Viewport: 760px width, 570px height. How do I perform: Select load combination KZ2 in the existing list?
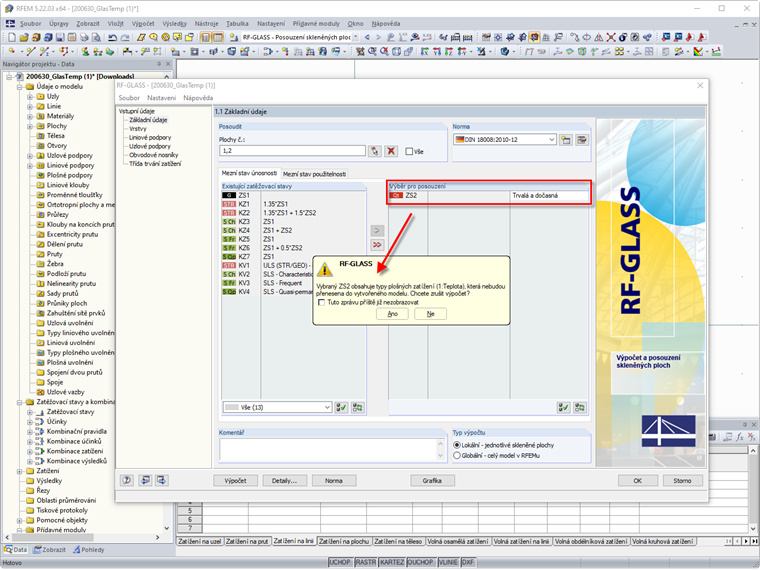tap(293, 213)
